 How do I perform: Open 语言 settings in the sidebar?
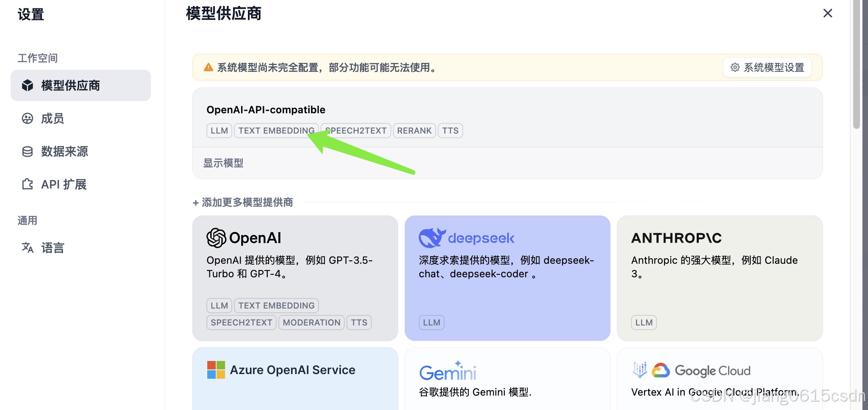point(81,248)
